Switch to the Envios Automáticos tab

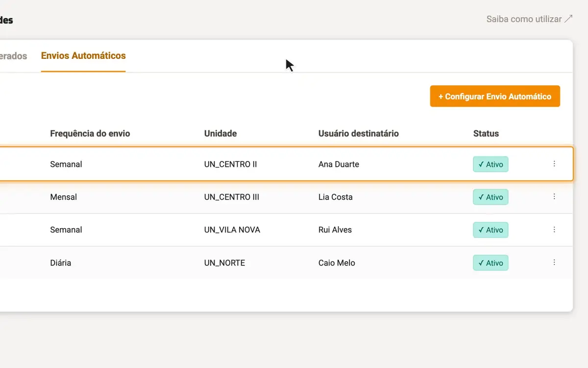coord(83,56)
